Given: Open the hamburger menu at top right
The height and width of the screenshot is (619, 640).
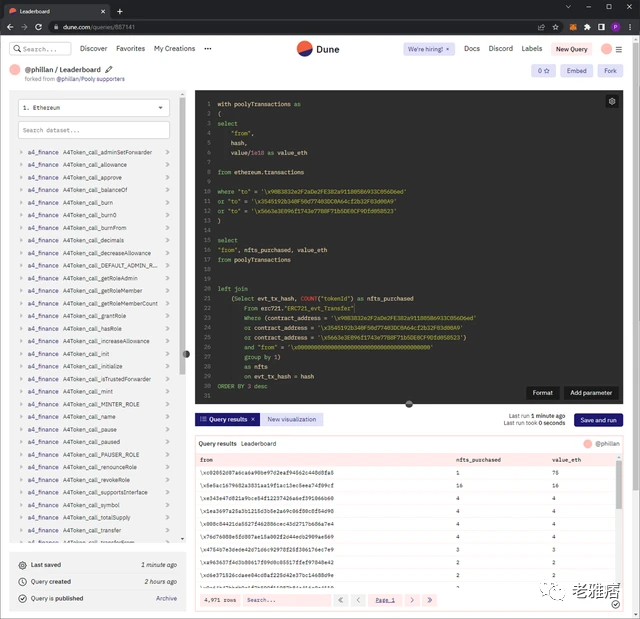Looking at the screenshot, I should pyautogui.click(x=619, y=49).
